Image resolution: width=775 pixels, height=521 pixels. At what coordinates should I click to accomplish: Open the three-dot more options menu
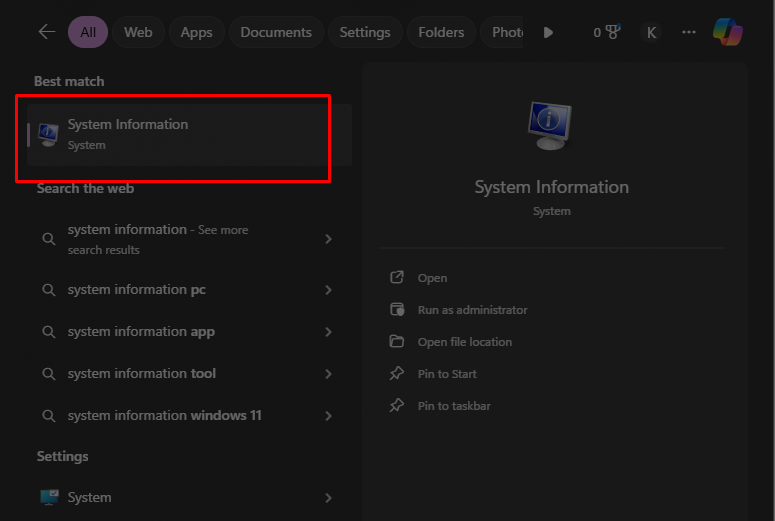tap(689, 32)
